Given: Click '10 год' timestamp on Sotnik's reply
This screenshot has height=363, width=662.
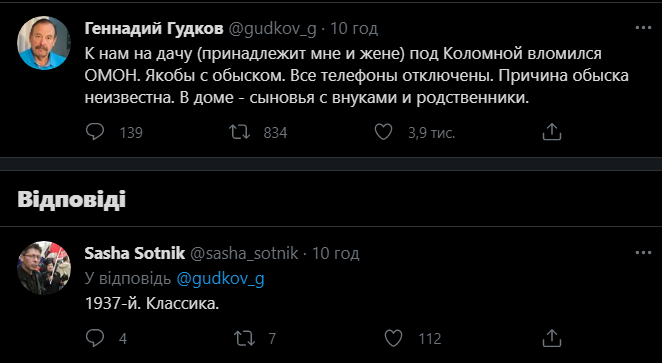Looking at the screenshot, I should pyautogui.click(x=336, y=253).
